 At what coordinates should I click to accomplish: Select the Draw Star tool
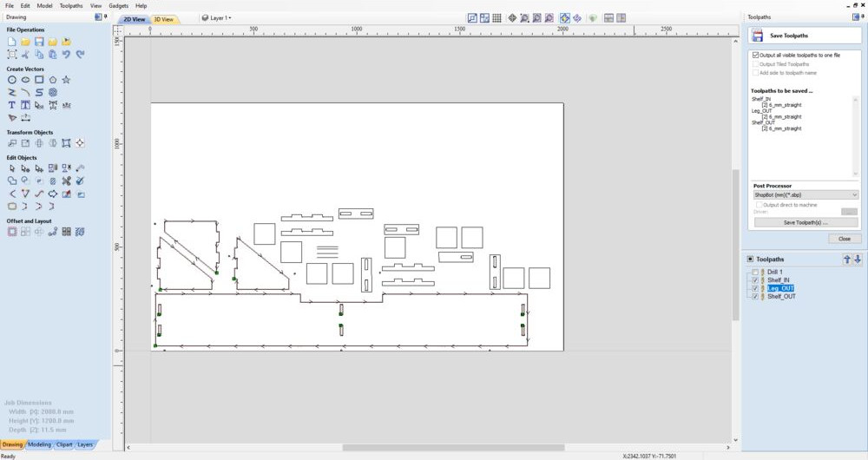point(67,80)
